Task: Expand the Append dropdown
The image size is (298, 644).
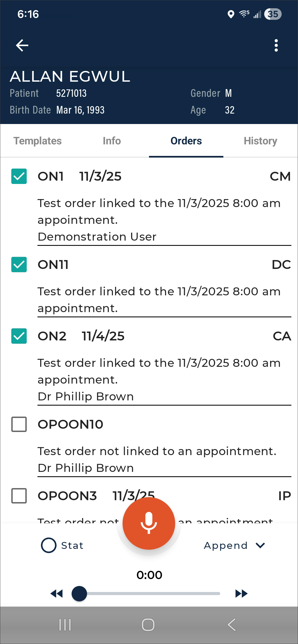Action: pos(234,545)
